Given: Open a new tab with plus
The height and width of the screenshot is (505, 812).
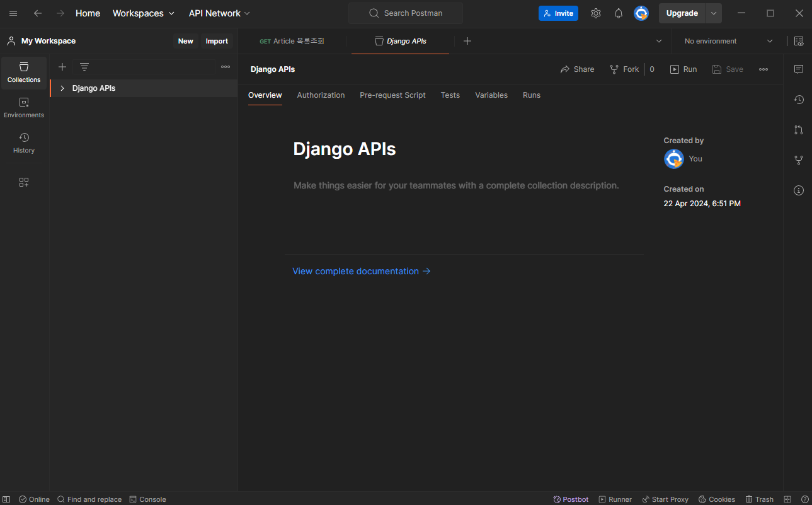Looking at the screenshot, I should click(x=467, y=41).
